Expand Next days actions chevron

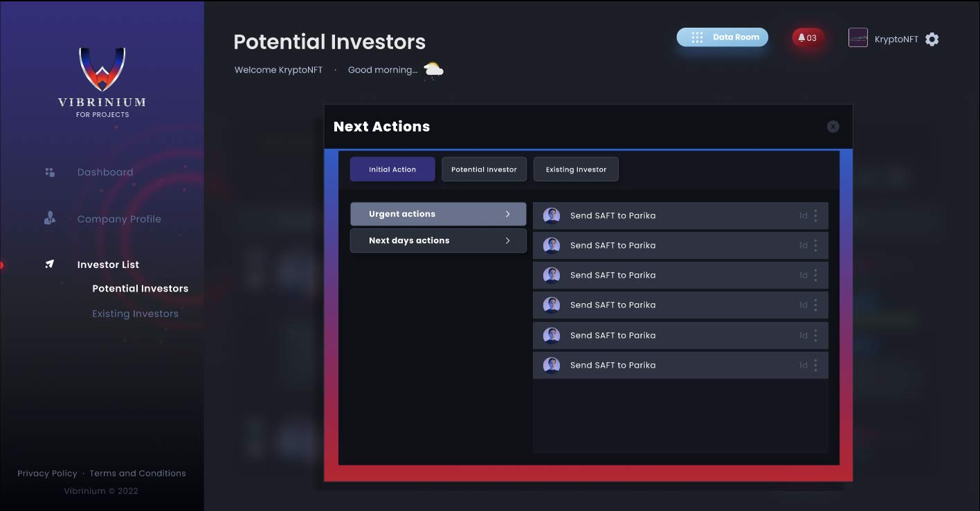(x=507, y=240)
